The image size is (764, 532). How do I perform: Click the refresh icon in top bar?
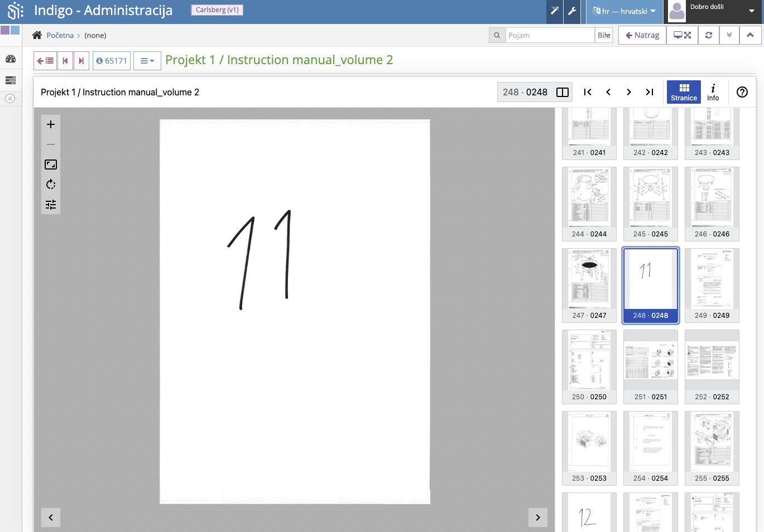click(x=709, y=35)
